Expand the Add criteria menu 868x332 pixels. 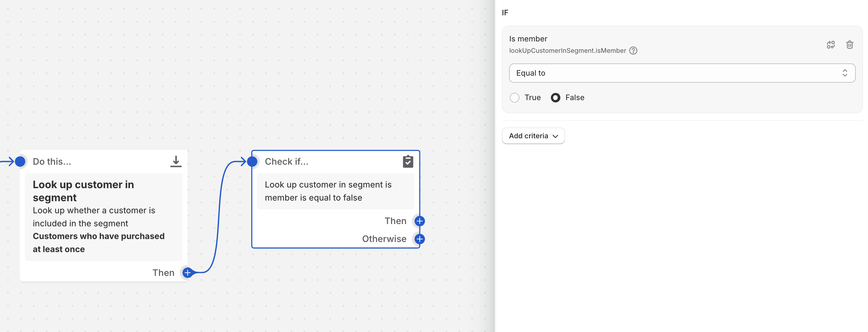(x=533, y=136)
